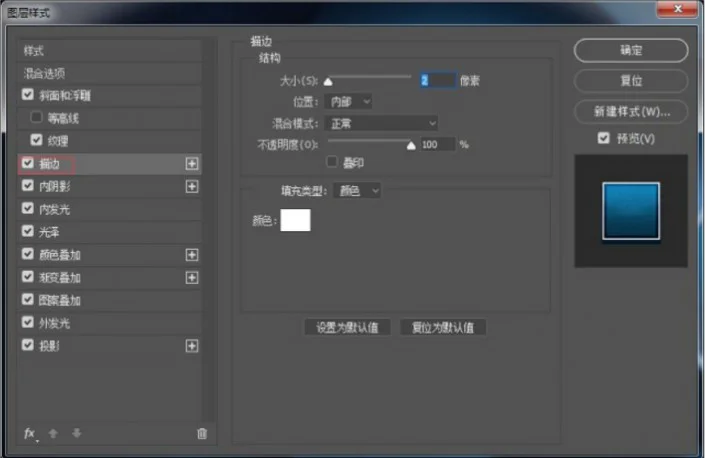Click the 复位为默认值 button

pyautogui.click(x=443, y=327)
